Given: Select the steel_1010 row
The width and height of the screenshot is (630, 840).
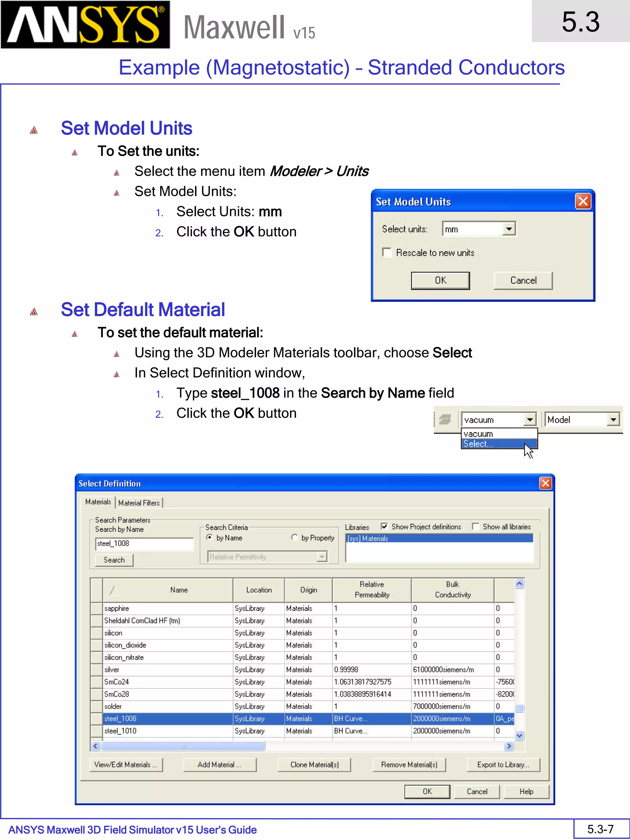Looking at the screenshot, I should [x=302, y=731].
